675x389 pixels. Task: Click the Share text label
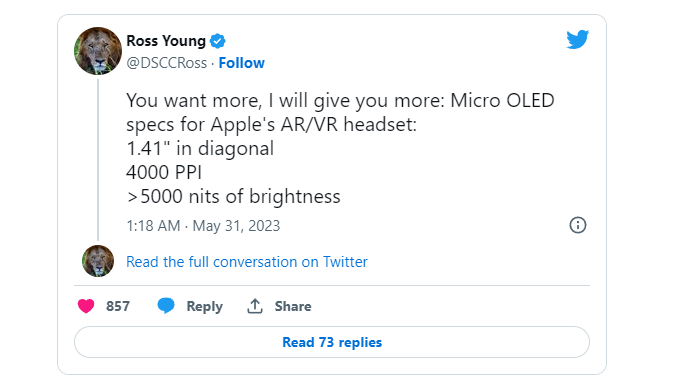[x=293, y=306]
